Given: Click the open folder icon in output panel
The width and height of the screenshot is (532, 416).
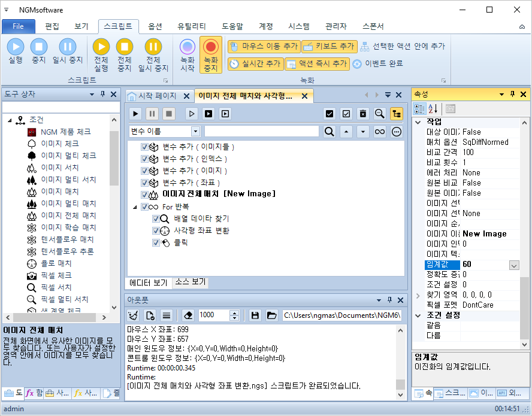Looking at the screenshot, I should [271, 315].
